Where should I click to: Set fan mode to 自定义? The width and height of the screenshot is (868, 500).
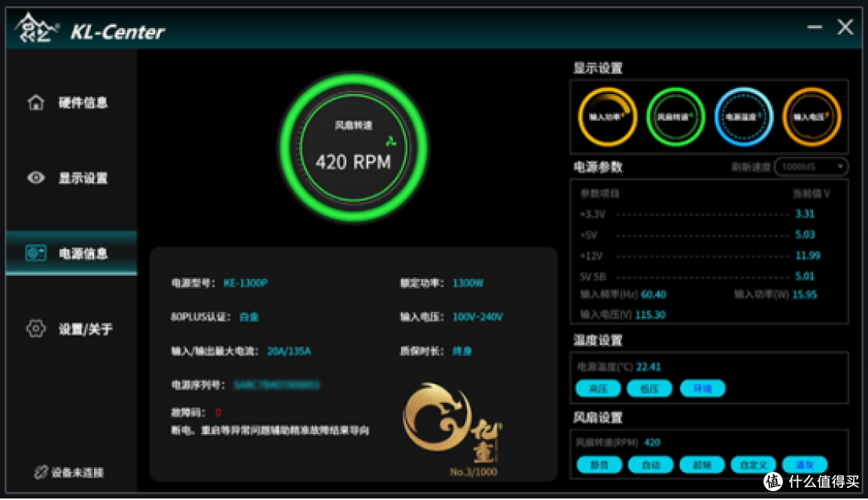click(x=753, y=465)
